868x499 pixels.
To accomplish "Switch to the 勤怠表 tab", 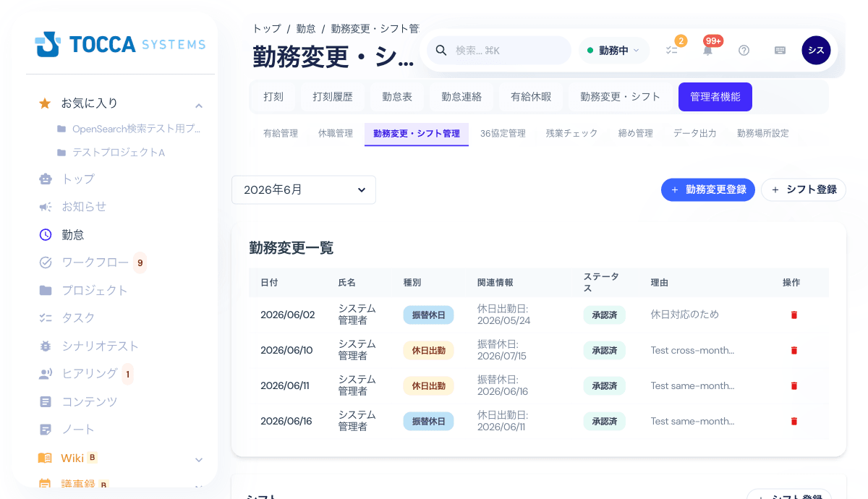I will [397, 97].
